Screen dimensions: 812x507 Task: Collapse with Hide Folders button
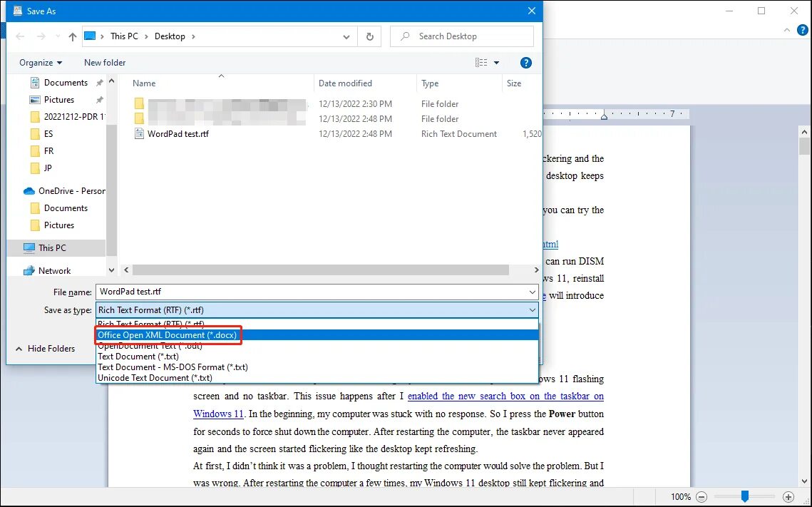pos(46,349)
